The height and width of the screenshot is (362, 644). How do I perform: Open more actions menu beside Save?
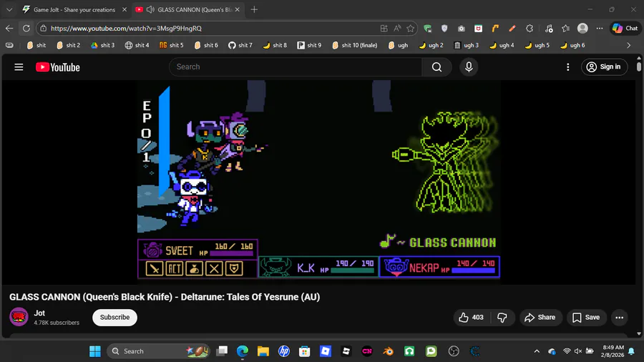pyautogui.click(x=620, y=317)
